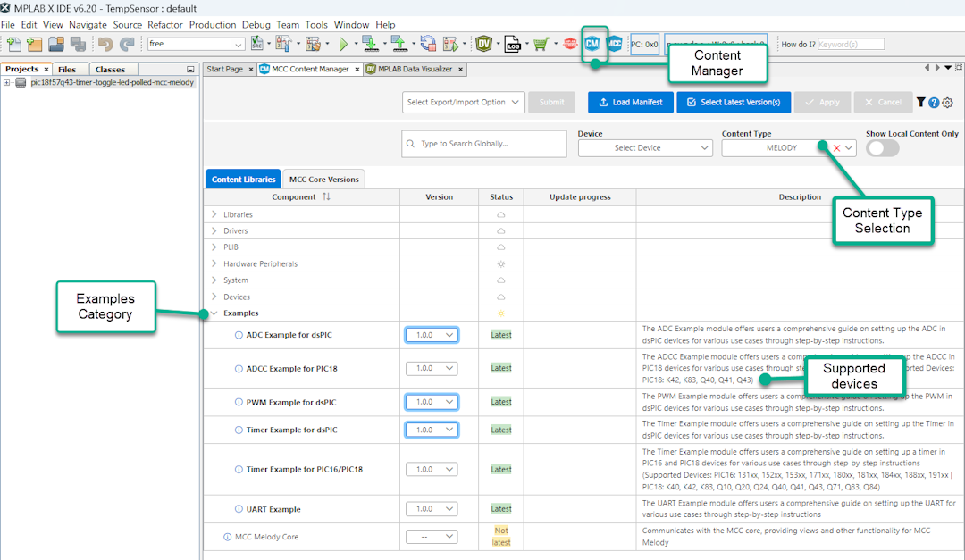Click the greyed Apply button

(x=822, y=102)
